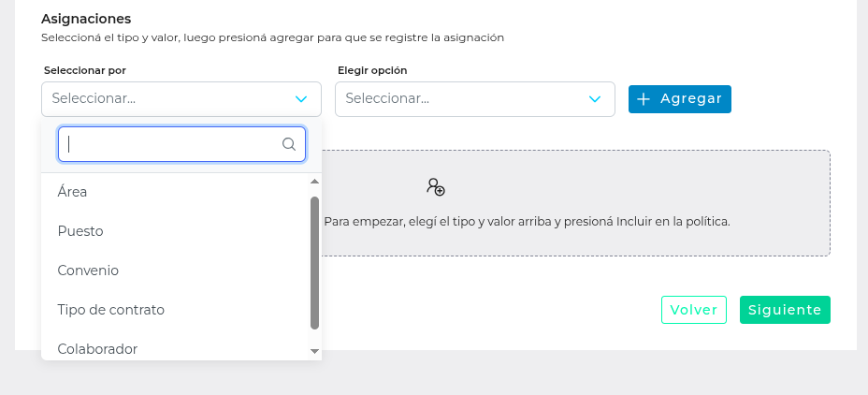Select the Área option from the list
868x395 pixels.
[x=73, y=192]
